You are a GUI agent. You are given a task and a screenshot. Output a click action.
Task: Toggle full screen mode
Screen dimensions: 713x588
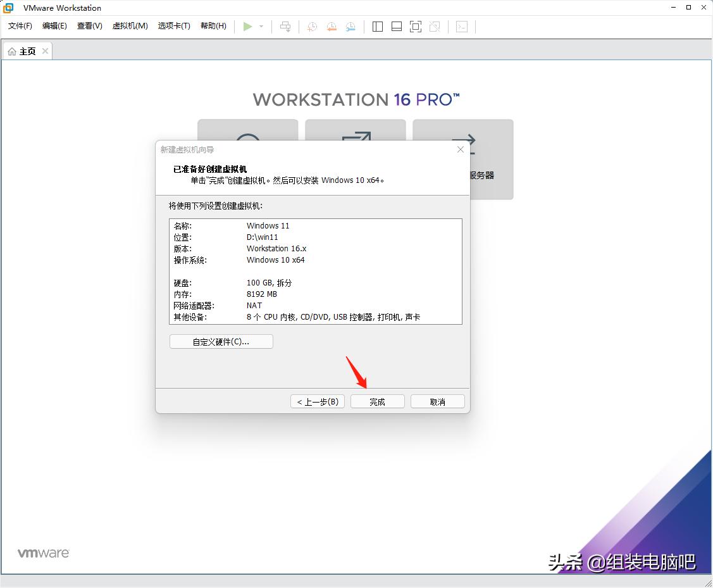(415, 26)
